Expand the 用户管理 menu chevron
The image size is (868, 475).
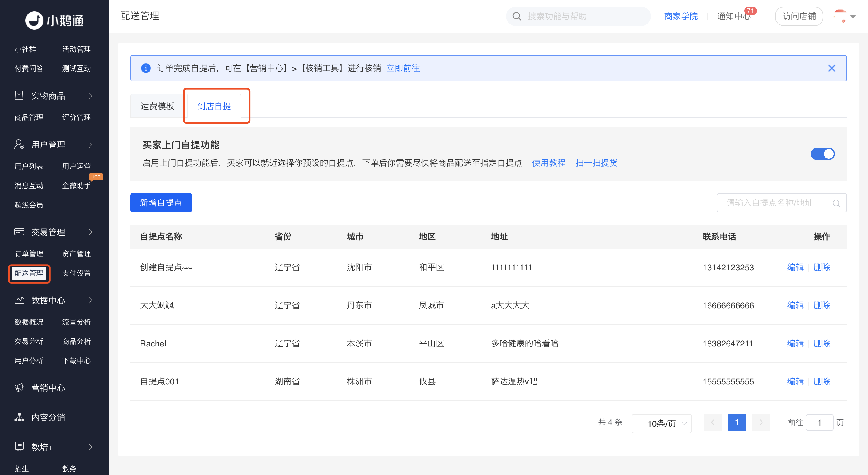tap(90, 144)
